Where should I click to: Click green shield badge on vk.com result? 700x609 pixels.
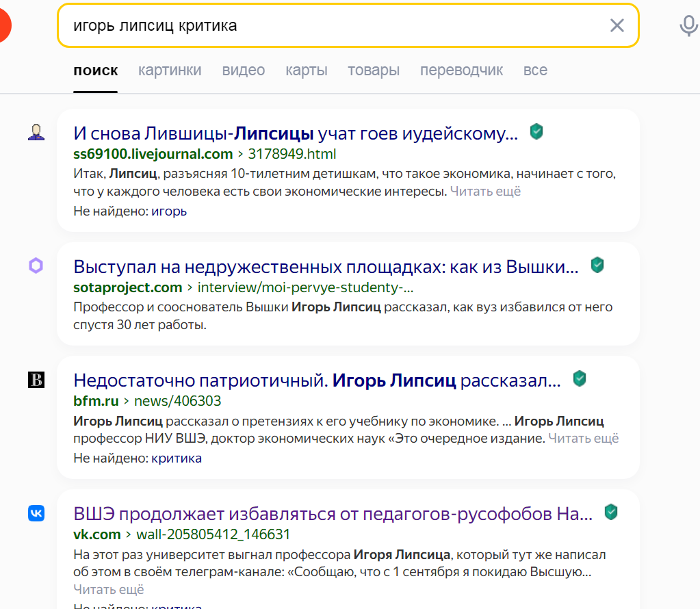click(x=611, y=512)
